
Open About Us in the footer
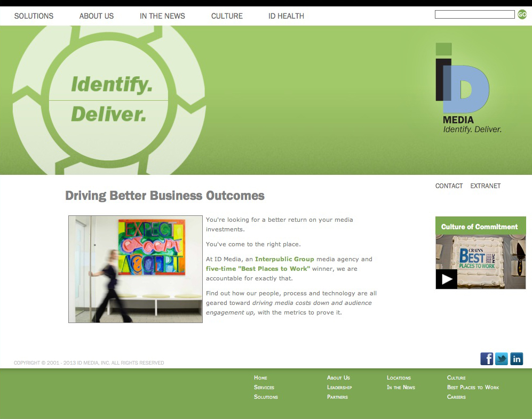tap(338, 377)
